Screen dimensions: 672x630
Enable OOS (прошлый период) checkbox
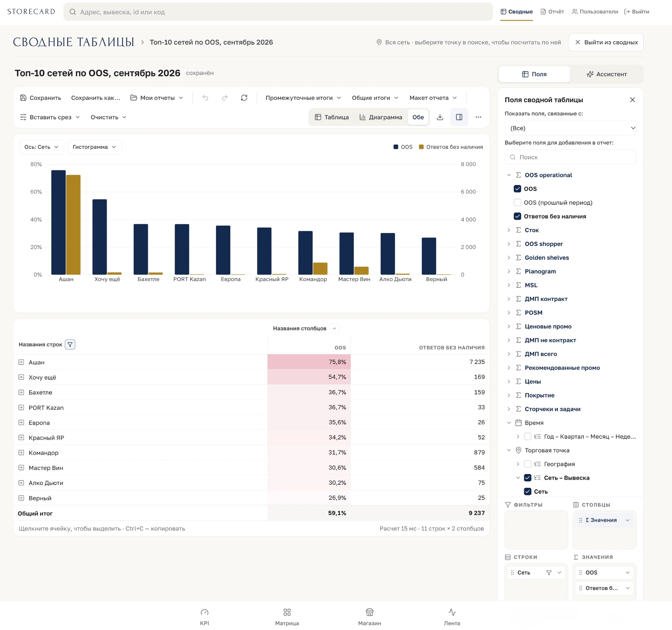coord(517,203)
